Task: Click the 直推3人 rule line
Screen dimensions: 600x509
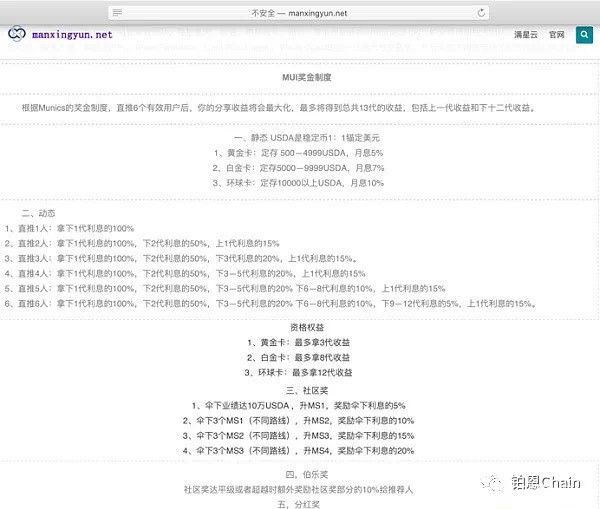Action: (181, 259)
